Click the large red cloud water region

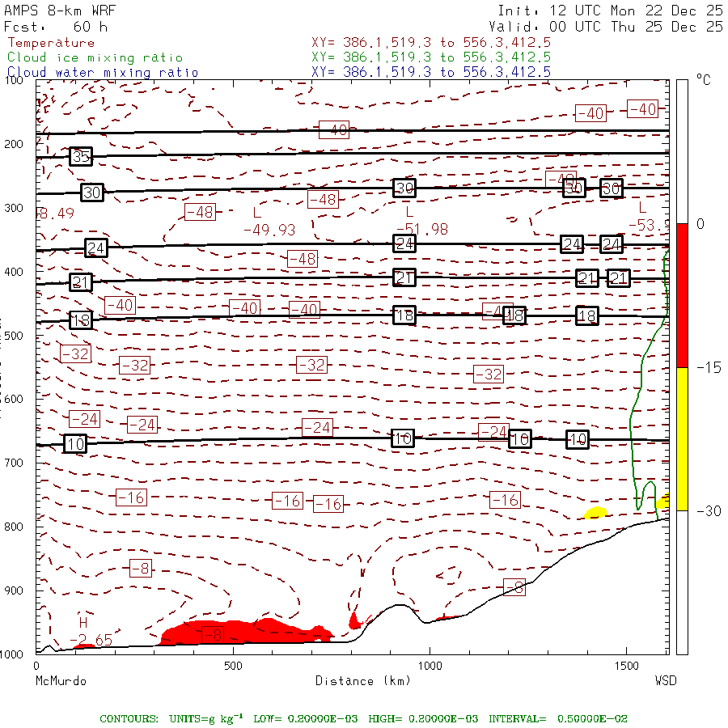click(x=246, y=632)
